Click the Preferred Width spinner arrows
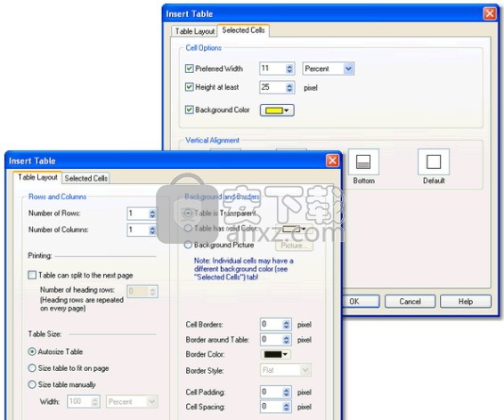This screenshot has width=504, height=420. 289,69
